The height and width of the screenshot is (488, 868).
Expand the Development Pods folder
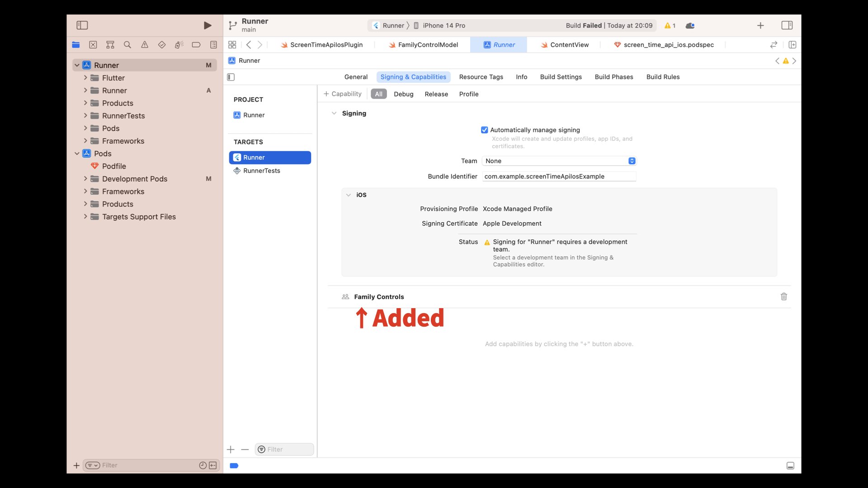pyautogui.click(x=85, y=179)
